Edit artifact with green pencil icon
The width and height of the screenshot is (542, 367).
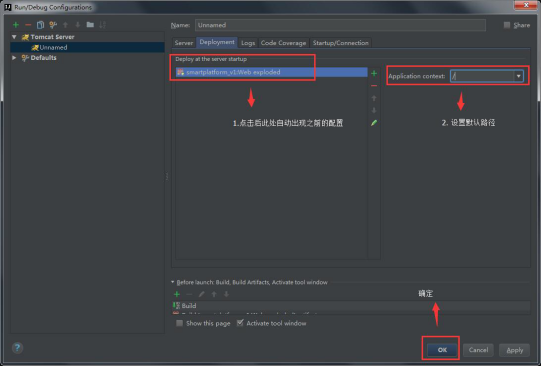(x=374, y=123)
